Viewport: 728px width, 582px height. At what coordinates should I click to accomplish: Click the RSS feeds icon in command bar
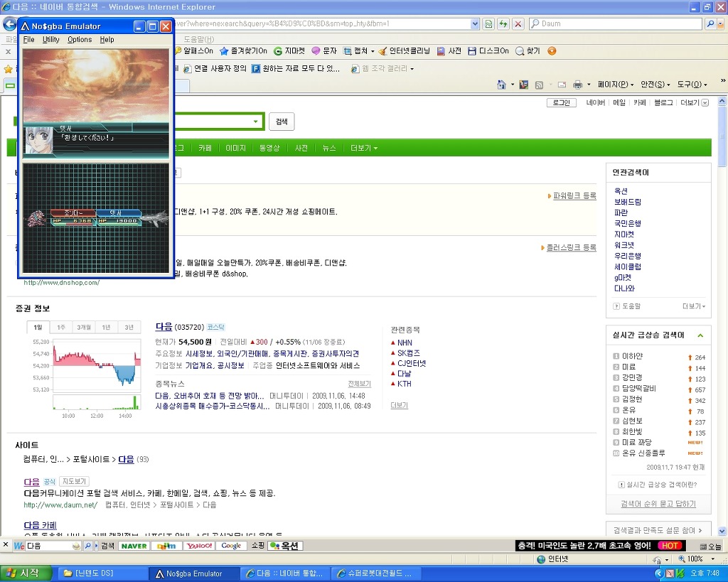tap(539, 85)
